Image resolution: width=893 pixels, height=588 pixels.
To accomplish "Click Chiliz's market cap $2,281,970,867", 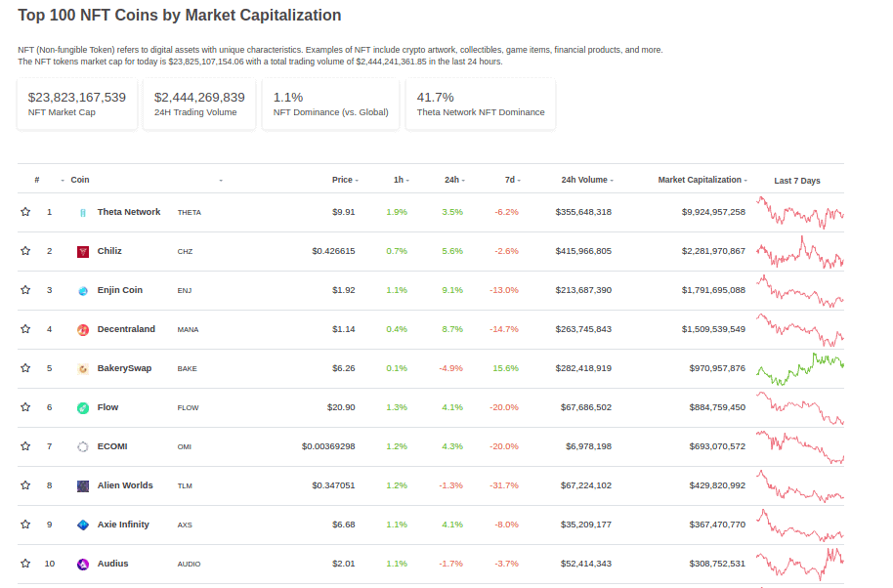I will (x=713, y=250).
